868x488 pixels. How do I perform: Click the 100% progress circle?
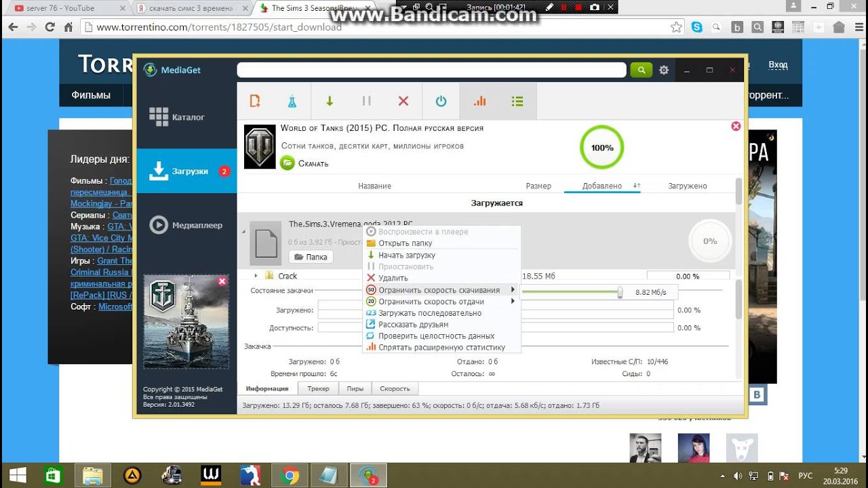click(x=601, y=147)
